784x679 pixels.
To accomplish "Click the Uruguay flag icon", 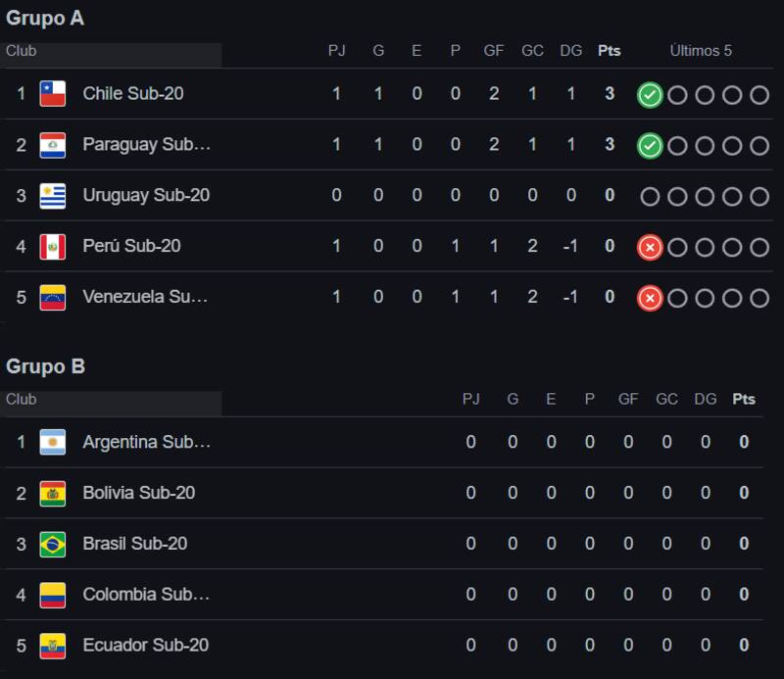I will tap(52, 196).
